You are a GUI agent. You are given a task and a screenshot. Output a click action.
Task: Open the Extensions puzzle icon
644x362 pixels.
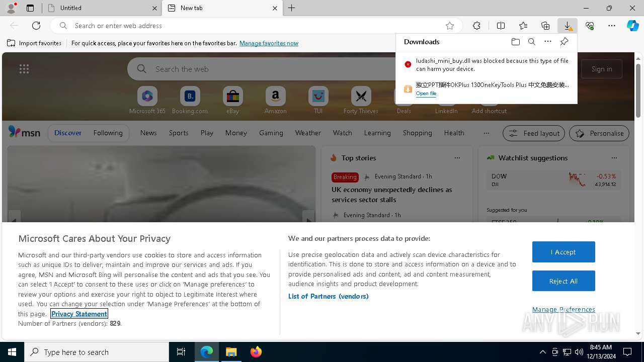coord(476,26)
